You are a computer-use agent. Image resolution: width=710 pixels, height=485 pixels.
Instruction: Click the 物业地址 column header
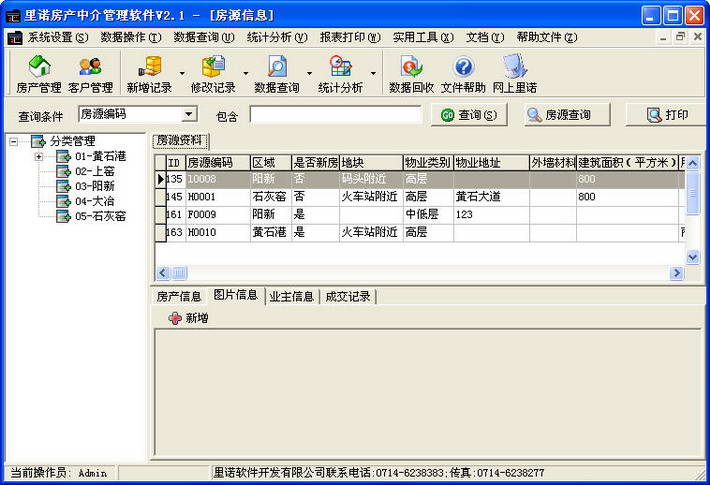pyautogui.click(x=491, y=163)
